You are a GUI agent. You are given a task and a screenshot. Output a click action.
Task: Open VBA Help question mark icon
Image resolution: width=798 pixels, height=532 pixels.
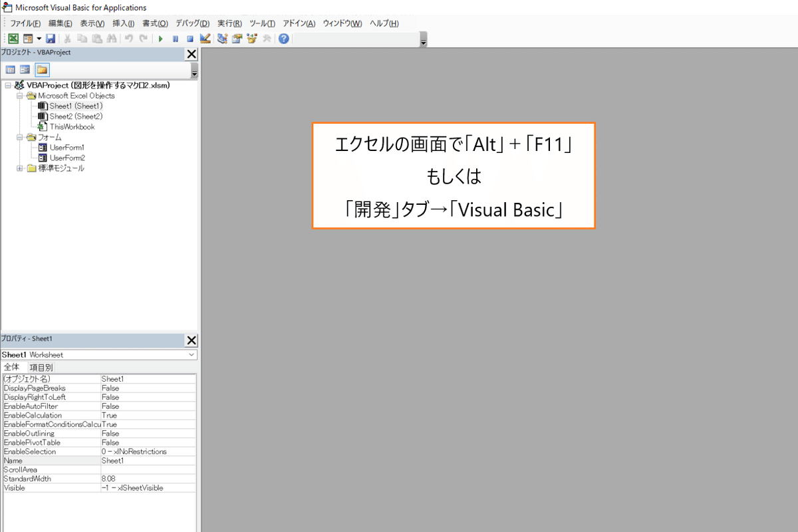(284, 39)
